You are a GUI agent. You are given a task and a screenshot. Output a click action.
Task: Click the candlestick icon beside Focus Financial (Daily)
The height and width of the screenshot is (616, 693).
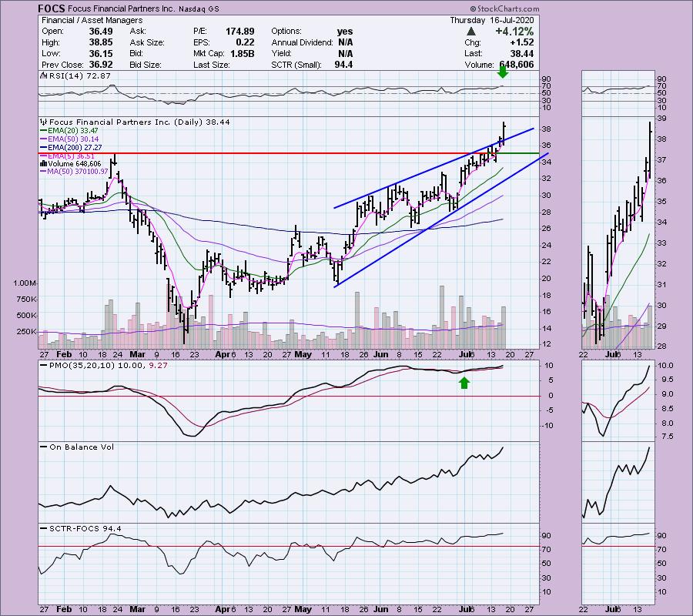43,122
